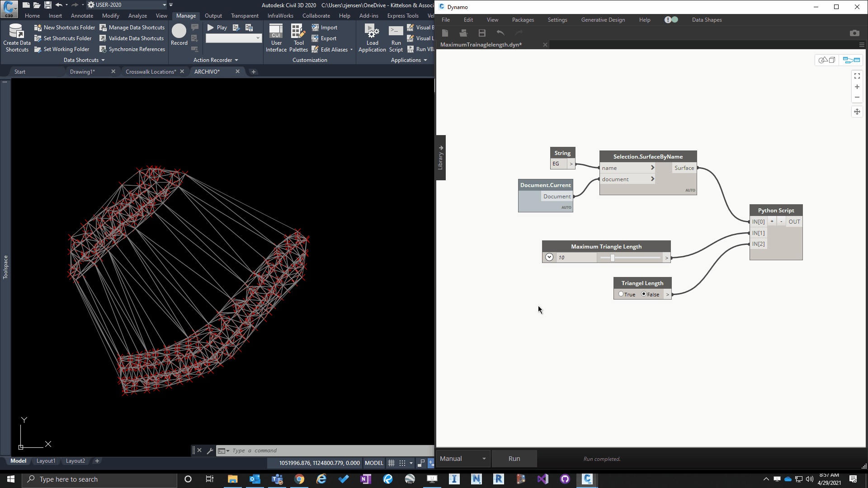Select False radio in Triangel Length node

coord(643,294)
